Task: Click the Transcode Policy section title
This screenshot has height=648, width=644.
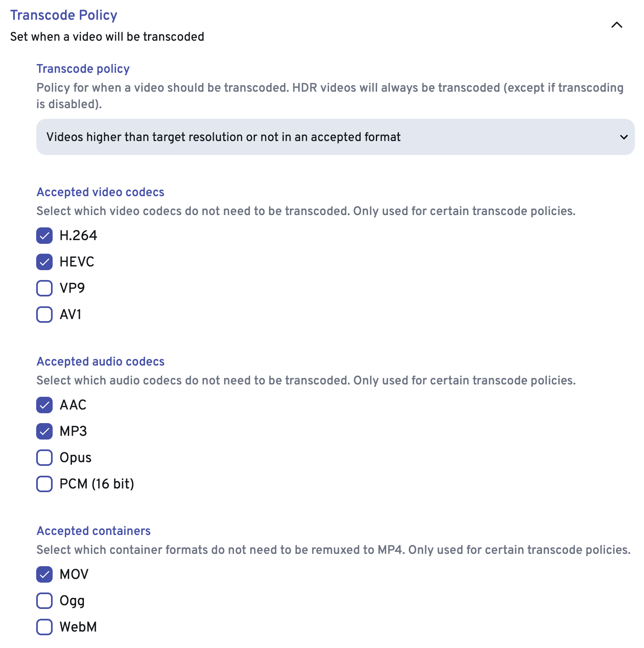Action: coord(64,15)
